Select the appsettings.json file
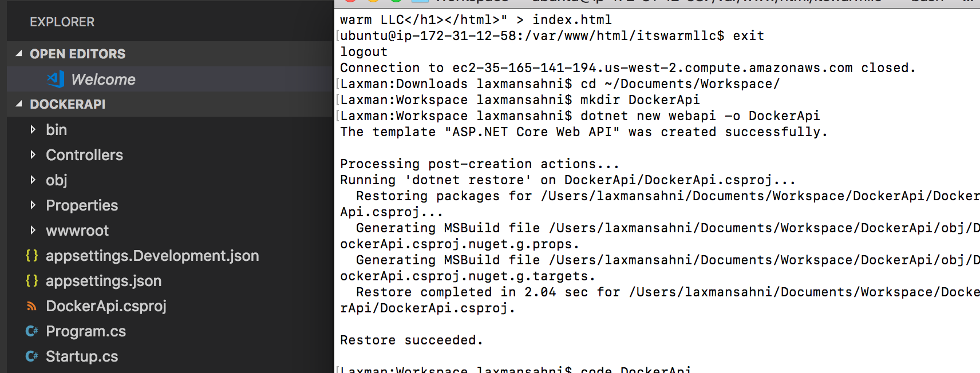 pyautogui.click(x=104, y=281)
